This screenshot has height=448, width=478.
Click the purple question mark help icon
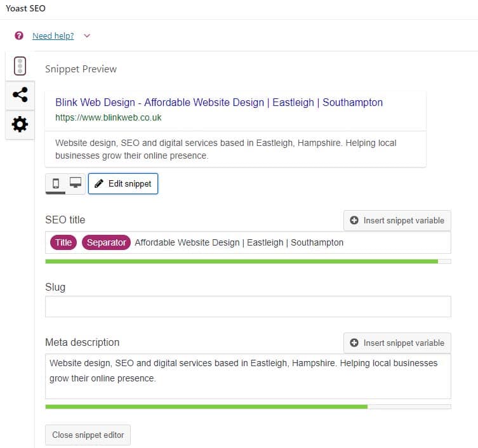(x=19, y=36)
